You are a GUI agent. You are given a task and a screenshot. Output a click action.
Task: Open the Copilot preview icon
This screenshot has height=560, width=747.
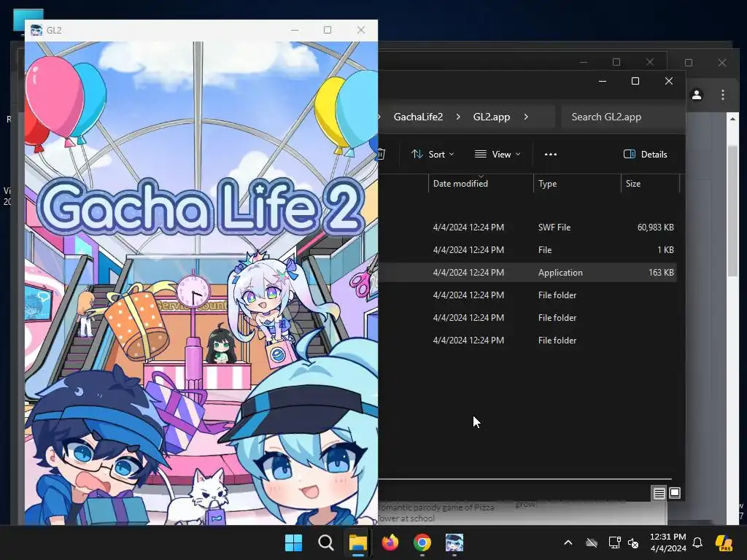(x=724, y=542)
